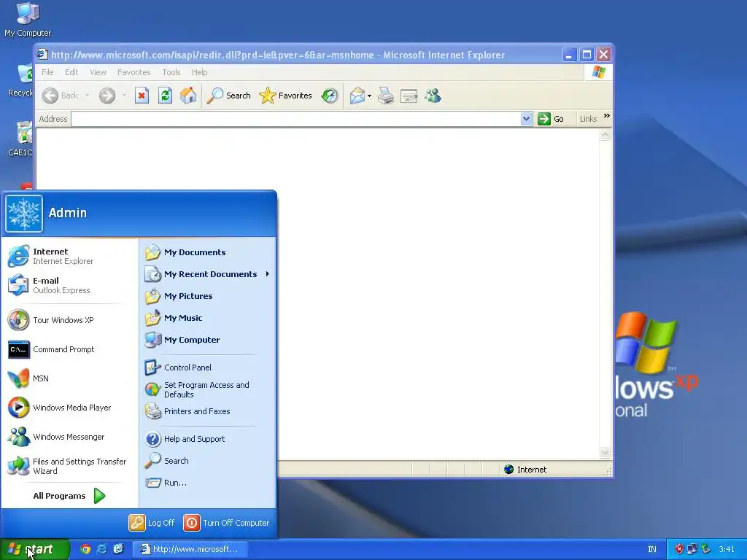
Task: Open Back button history dropdown arrow
Action: click(x=88, y=96)
